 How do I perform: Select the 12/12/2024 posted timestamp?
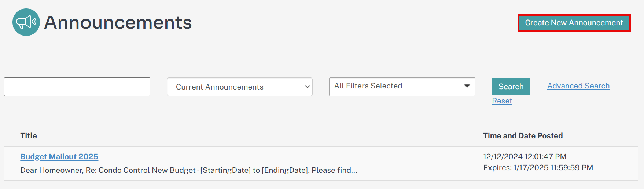[525, 157]
